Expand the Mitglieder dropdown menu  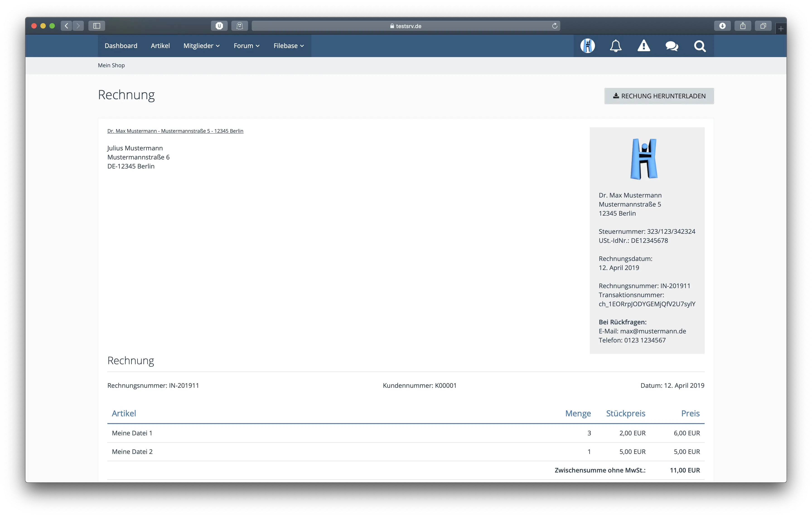[201, 46]
